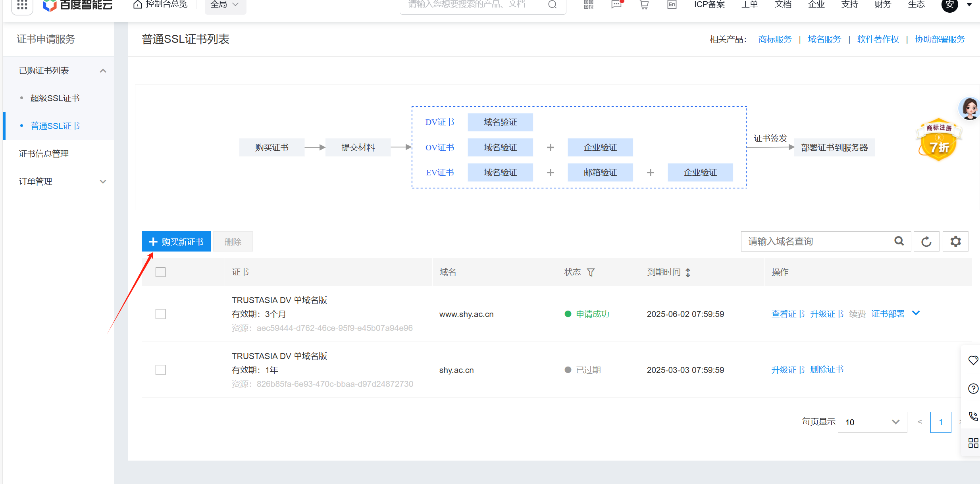Click the QR code icon
The image size is (980, 484).
[x=588, y=5]
